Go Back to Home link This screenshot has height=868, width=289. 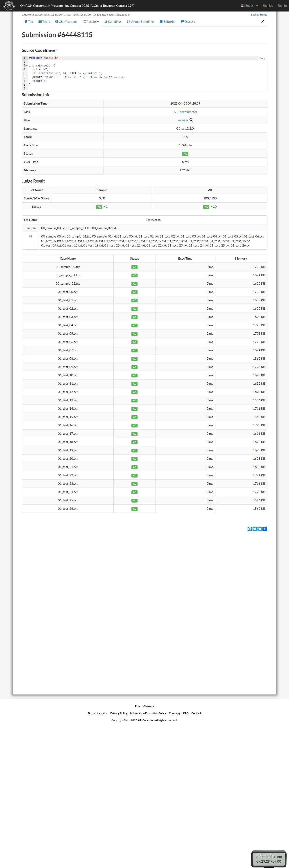(259, 15)
